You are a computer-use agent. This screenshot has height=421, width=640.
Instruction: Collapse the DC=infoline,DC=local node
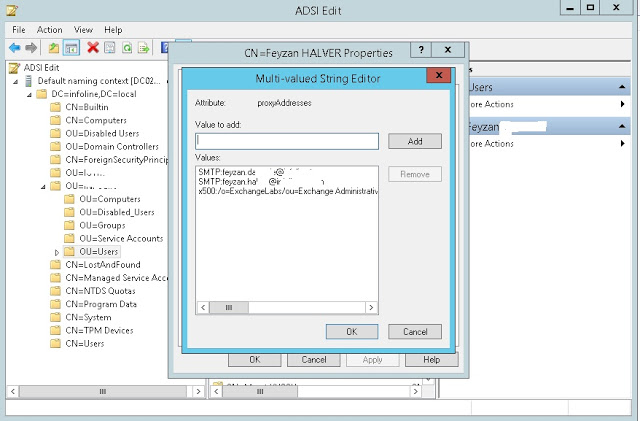coord(29,94)
